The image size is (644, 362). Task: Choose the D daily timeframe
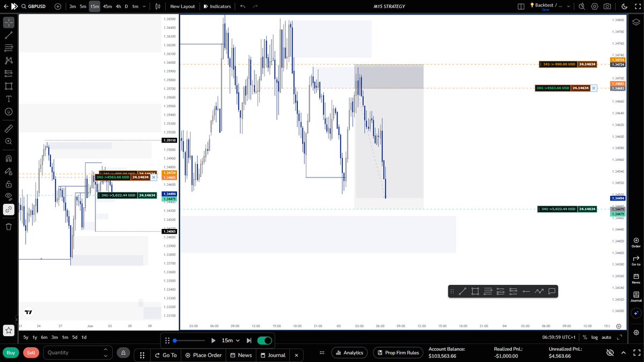pyautogui.click(x=127, y=6)
